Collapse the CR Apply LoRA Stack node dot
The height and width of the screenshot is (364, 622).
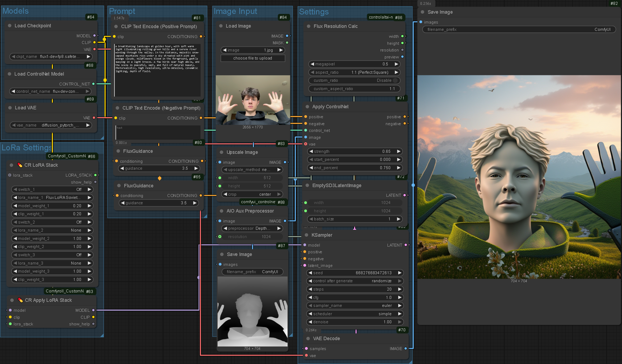[12, 300]
